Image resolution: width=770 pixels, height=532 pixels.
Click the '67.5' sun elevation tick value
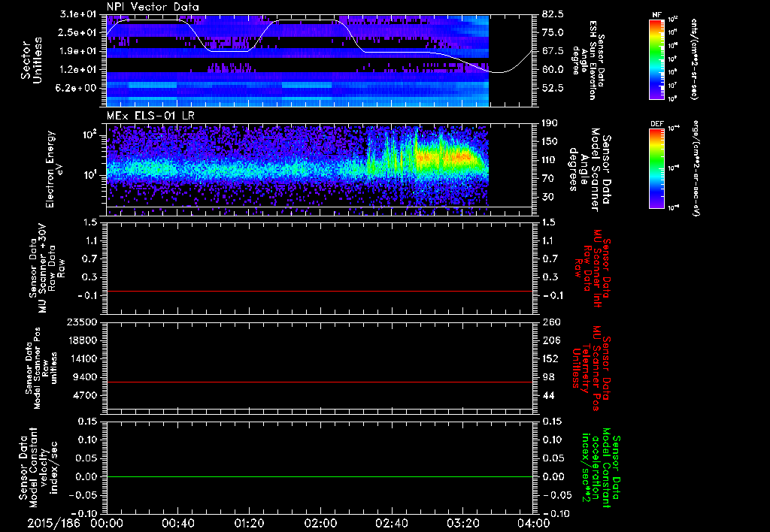pos(553,51)
